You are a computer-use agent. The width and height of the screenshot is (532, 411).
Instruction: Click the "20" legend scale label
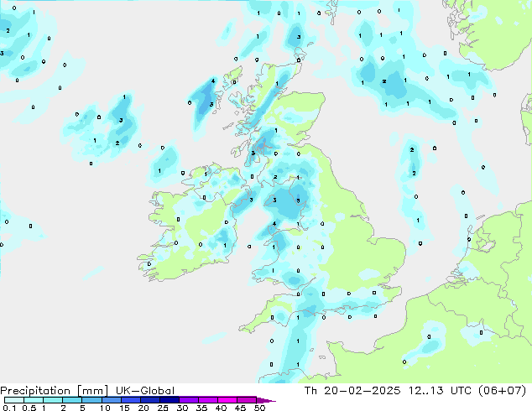click(143, 408)
